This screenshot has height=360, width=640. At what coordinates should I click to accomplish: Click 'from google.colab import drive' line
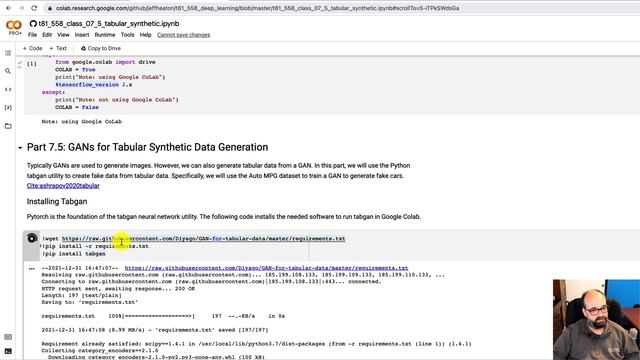click(105, 62)
